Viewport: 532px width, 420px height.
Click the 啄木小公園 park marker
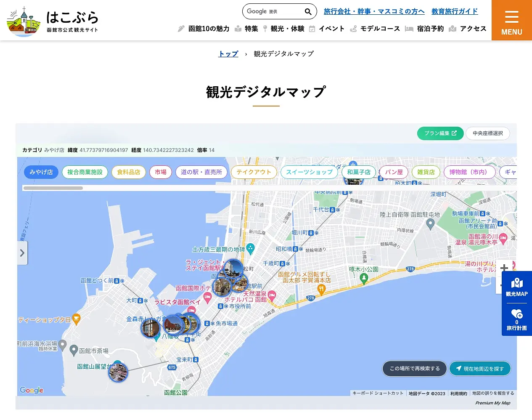pos(364,278)
